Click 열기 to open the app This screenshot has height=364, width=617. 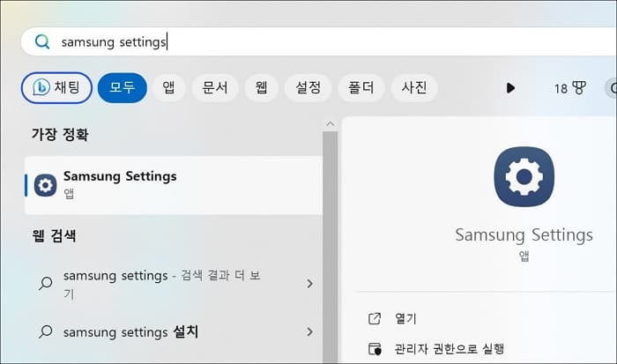click(405, 318)
